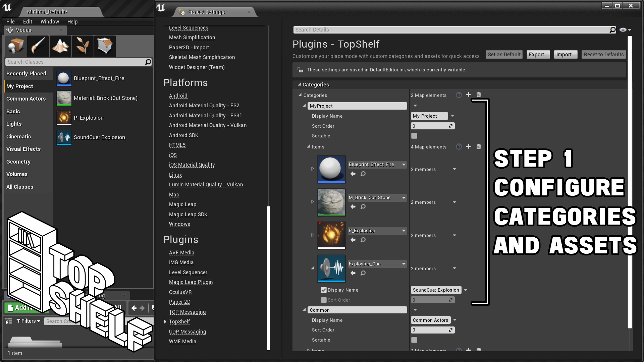Use selected asset for Blueprint_Effect_Fire

pyautogui.click(x=353, y=174)
